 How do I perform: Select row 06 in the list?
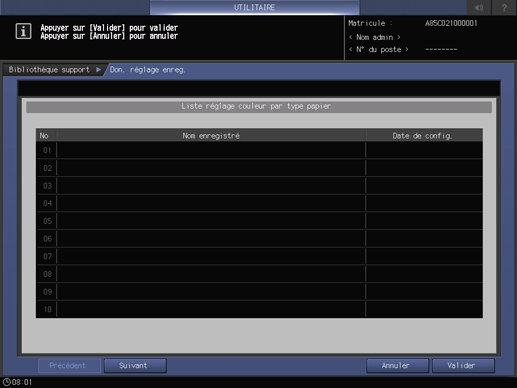259,239
